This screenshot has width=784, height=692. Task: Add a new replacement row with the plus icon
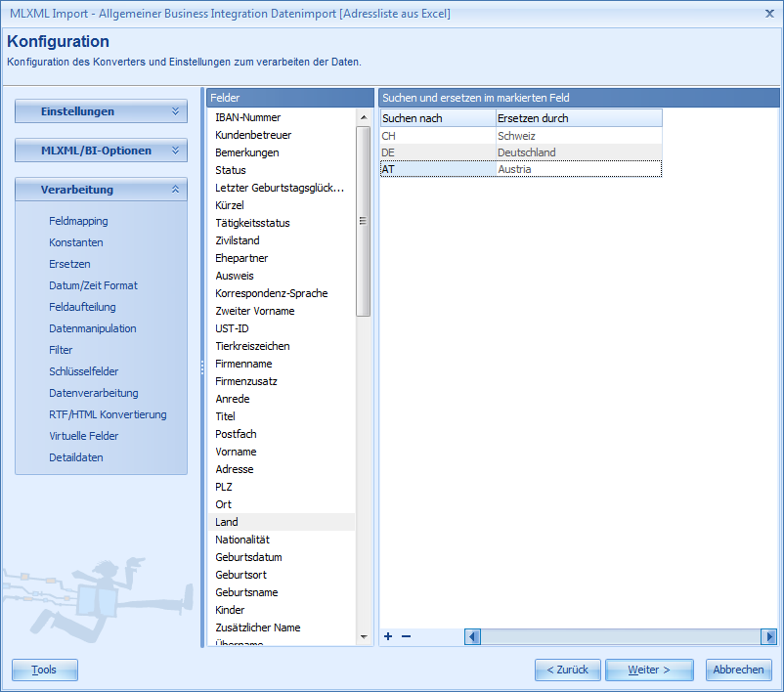point(387,636)
